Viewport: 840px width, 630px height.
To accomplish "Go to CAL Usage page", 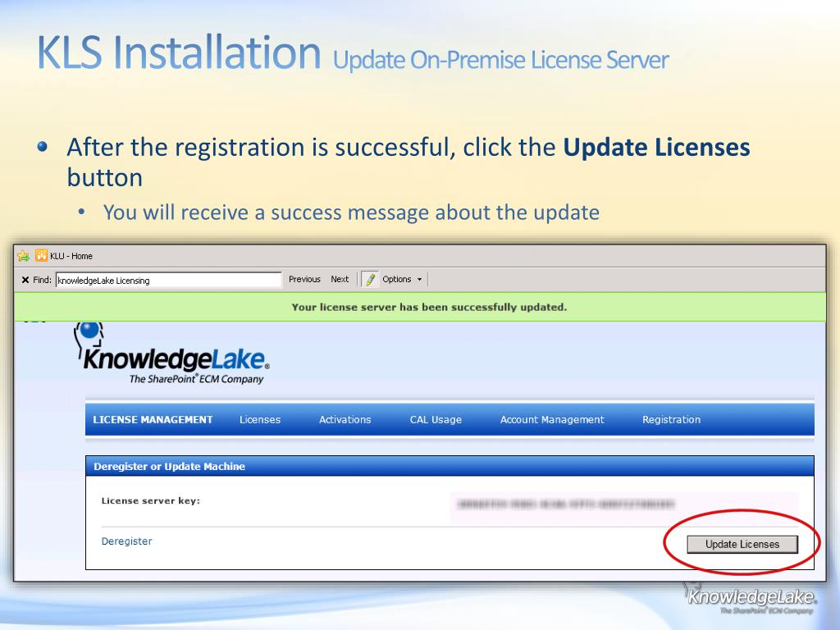I will (x=436, y=419).
